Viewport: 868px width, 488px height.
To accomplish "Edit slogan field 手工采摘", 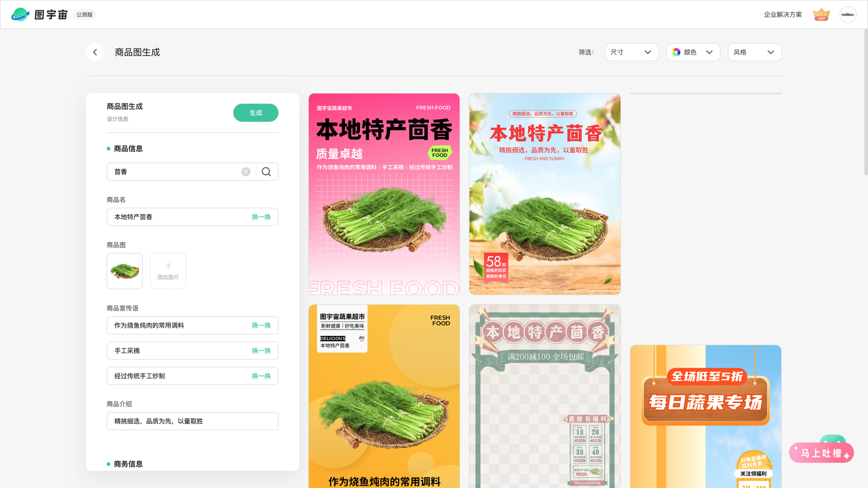I will [x=192, y=351].
